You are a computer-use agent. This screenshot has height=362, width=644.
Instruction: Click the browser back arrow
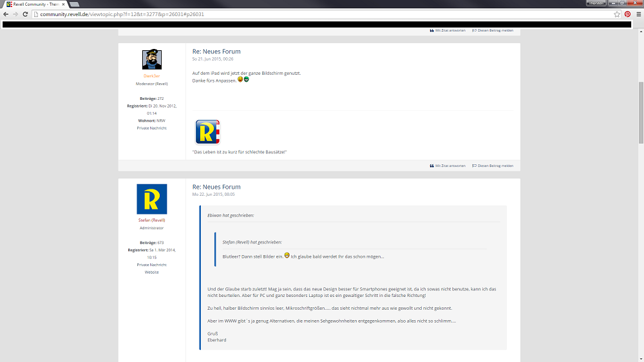point(6,14)
